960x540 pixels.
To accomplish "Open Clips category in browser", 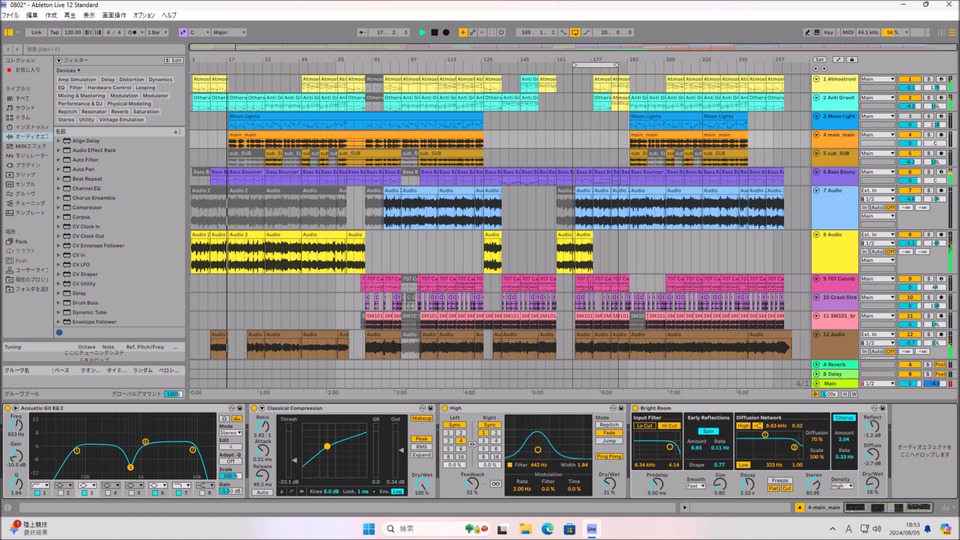I will pos(24,174).
